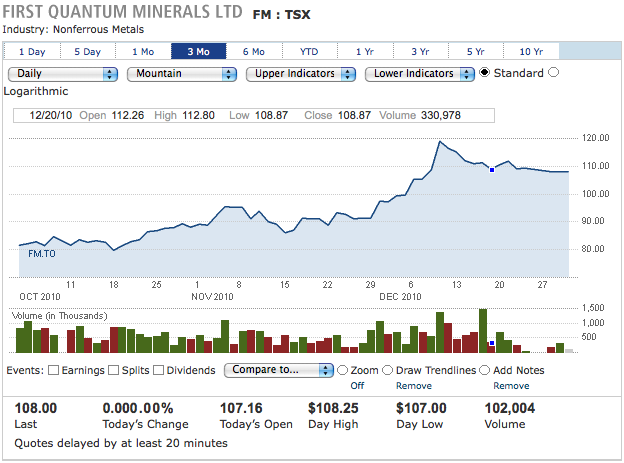The image size is (624, 463).
Task: Click the DEC 2010 axis label
Action: pyautogui.click(x=400, y=297)
